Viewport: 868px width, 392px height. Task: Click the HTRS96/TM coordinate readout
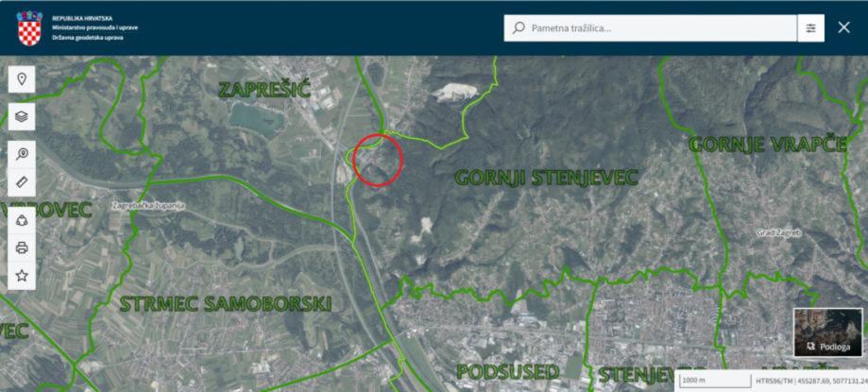coord(811,381)
